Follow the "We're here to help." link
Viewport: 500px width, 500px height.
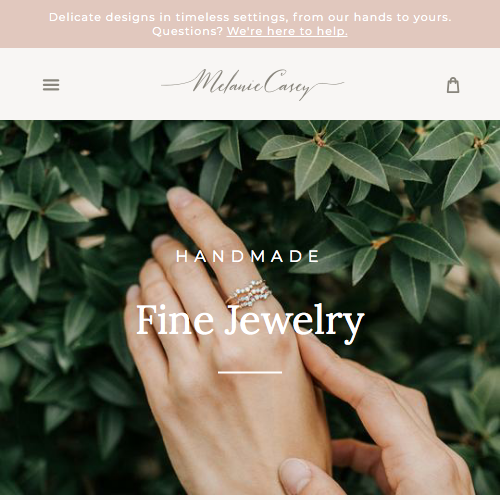[x=287, y=31]
